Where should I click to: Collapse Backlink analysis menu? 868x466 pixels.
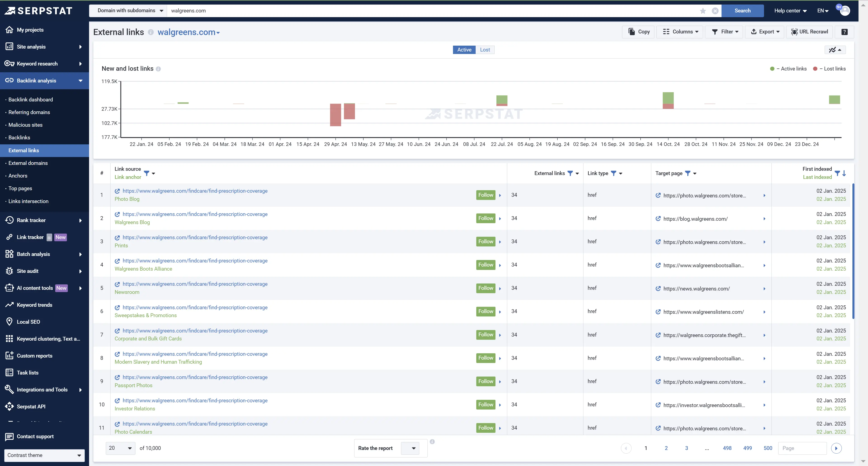(x=44, y=81)
